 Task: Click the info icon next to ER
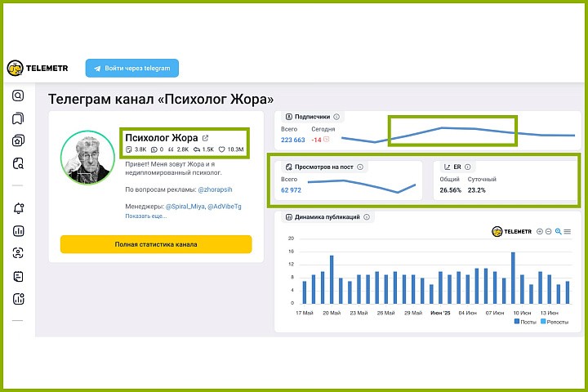468,167
